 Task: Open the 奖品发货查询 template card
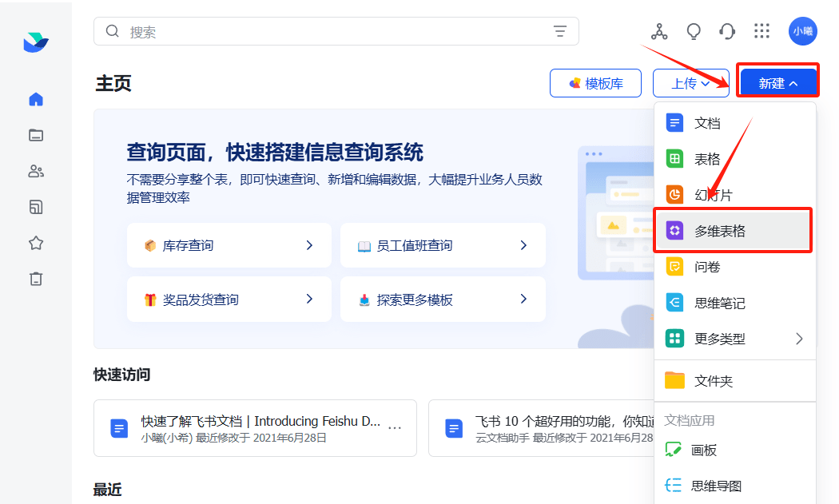click(229, 299)
